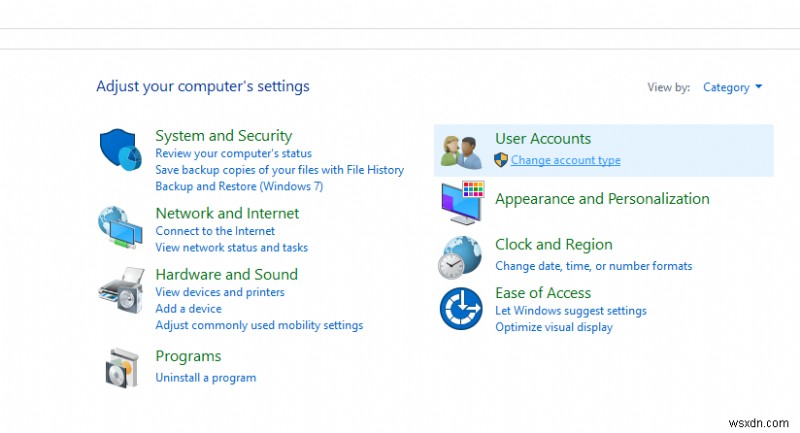Click the Clock and Region globe icon
Image resolution: width=800 pixels, height=433 pixels.
coord(460,257)
